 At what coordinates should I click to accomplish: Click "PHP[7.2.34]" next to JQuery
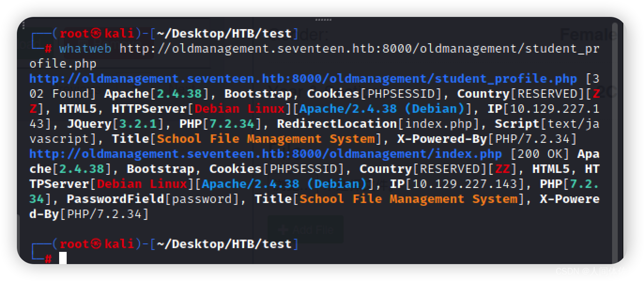point(220,124)
